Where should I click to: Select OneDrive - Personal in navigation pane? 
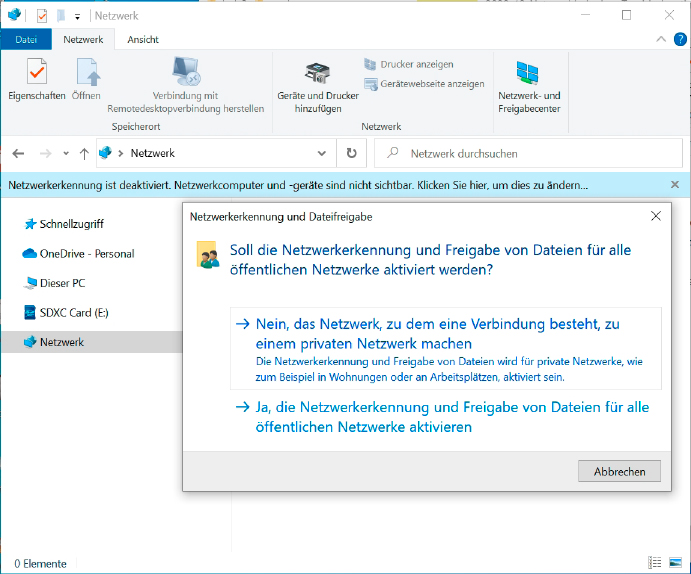click(x=78, y=254)
